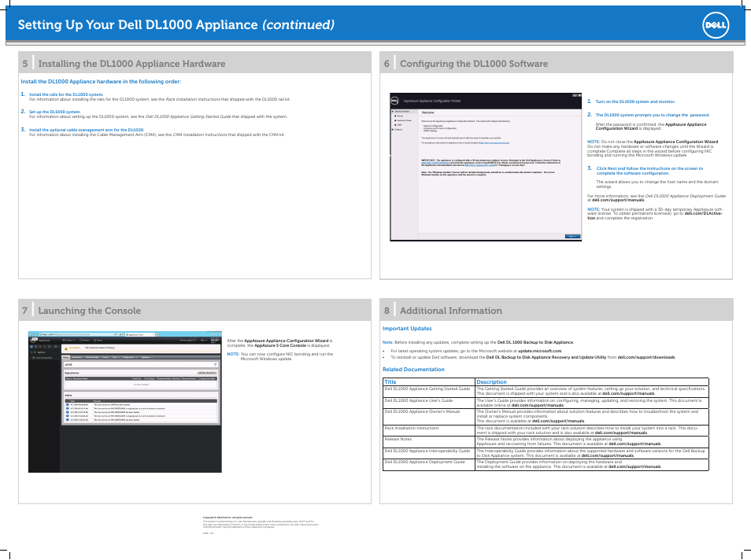Viewport: 751px width, 560px height.
Task: Click the Dell logo in the Configuration Wizard screenshot
Action: pos(395,101)
